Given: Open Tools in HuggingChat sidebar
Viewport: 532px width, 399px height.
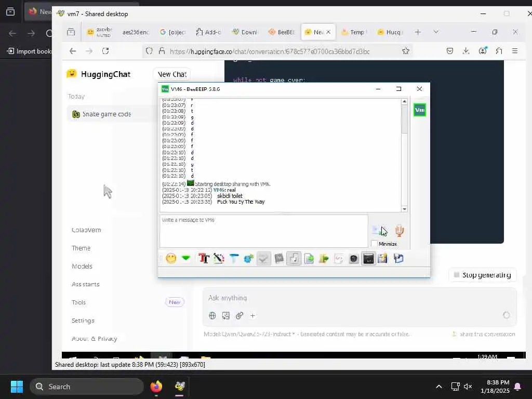Looking at the screenshot, I should pyautogui.click(x=78, y=302).
